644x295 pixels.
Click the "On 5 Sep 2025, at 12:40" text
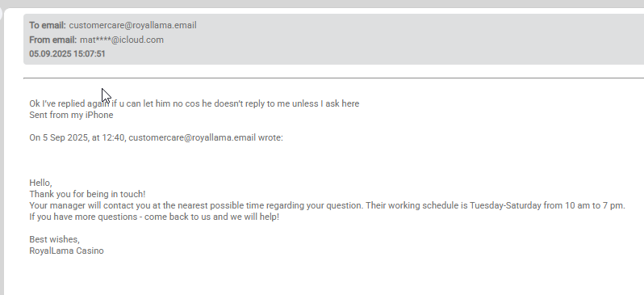pos(77,138)
